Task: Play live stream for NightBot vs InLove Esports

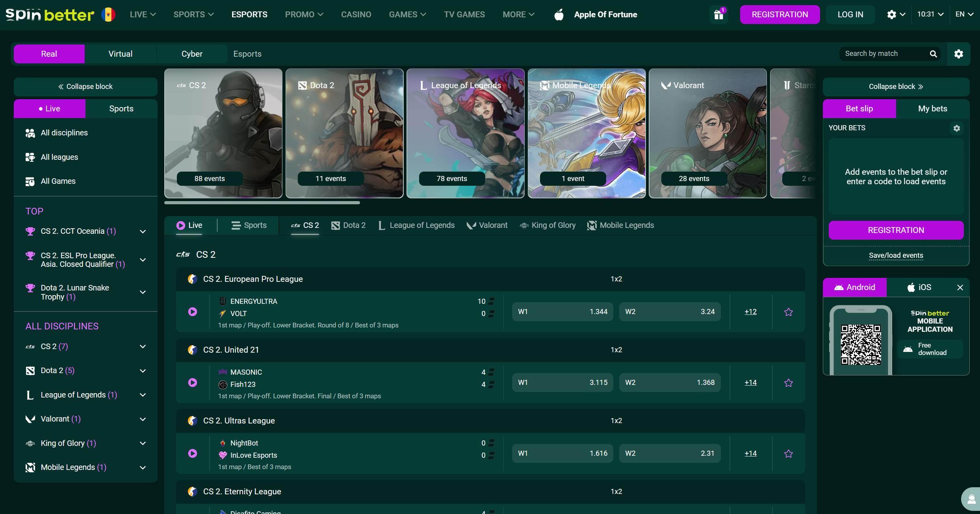Action: coord(193,453)
